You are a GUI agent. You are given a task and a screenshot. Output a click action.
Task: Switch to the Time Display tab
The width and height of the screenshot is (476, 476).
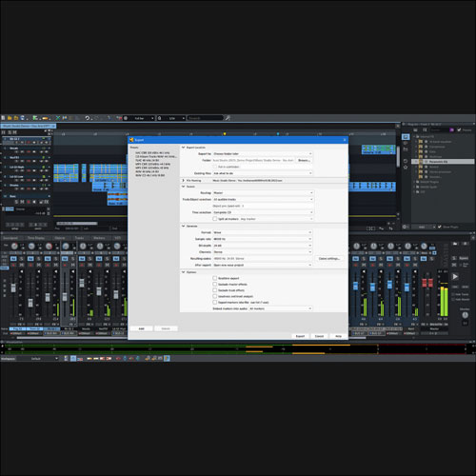click(36, 238)
